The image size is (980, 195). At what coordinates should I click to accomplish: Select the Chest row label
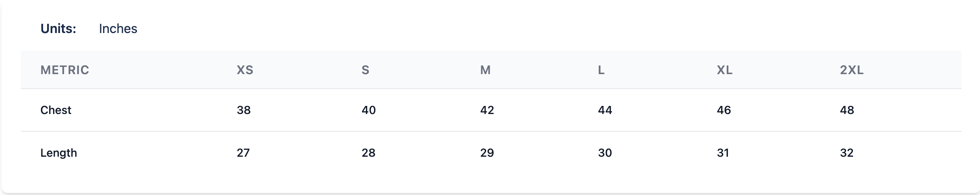pyautogui.click(x=56, y=110)
